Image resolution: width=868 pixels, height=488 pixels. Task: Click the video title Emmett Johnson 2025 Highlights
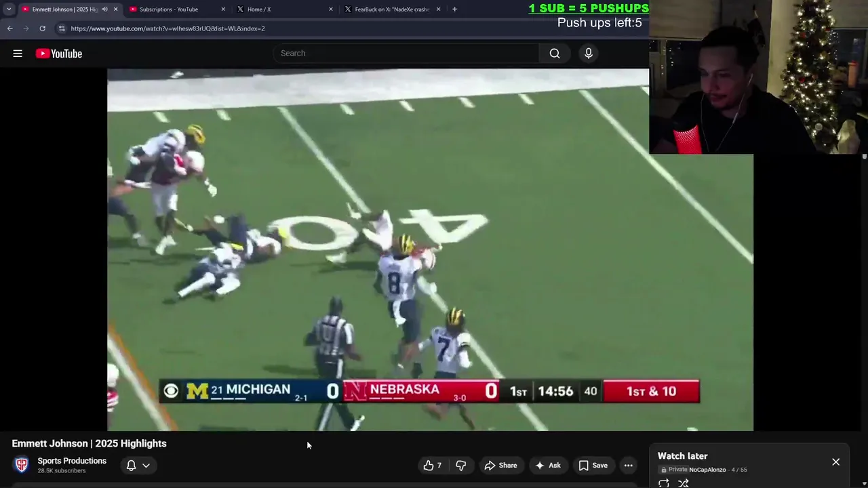[89, 443]
